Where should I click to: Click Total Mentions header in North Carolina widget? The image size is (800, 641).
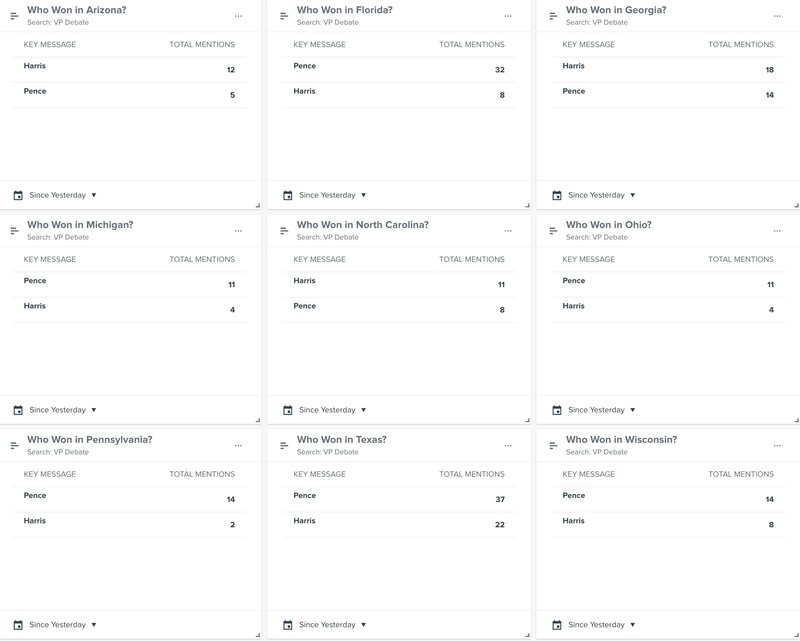point(472,260)
